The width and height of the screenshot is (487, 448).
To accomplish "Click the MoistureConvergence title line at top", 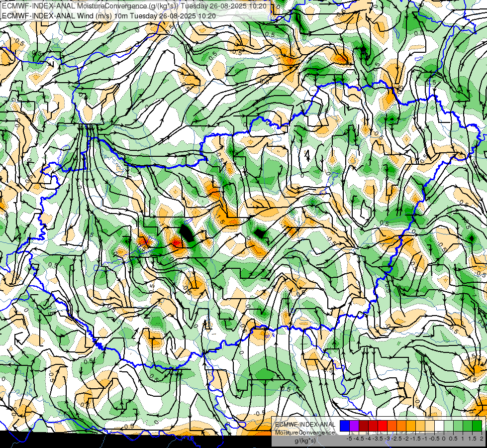I will pyautogui.click(x=134, y=6).
